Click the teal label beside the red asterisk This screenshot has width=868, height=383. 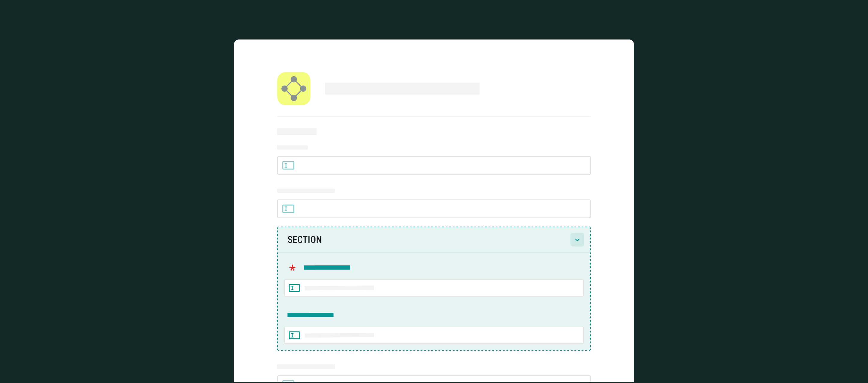(x=327, y=268)
